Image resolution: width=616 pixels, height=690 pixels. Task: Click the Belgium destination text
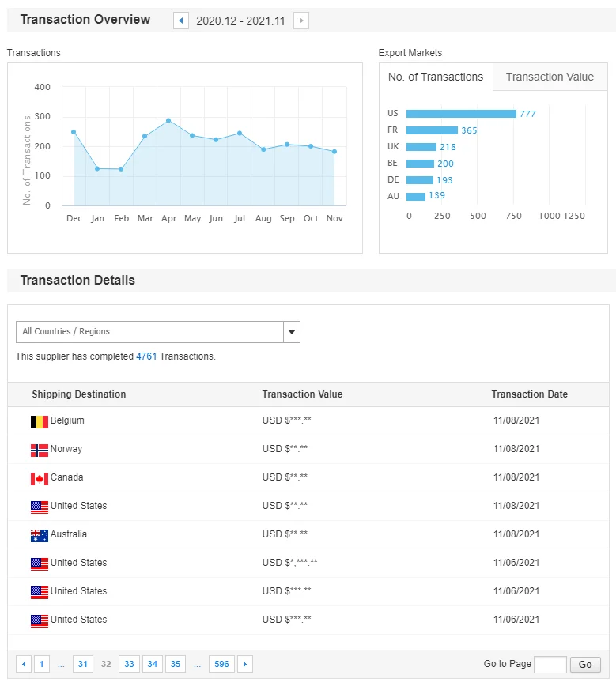tap(67, 420)
